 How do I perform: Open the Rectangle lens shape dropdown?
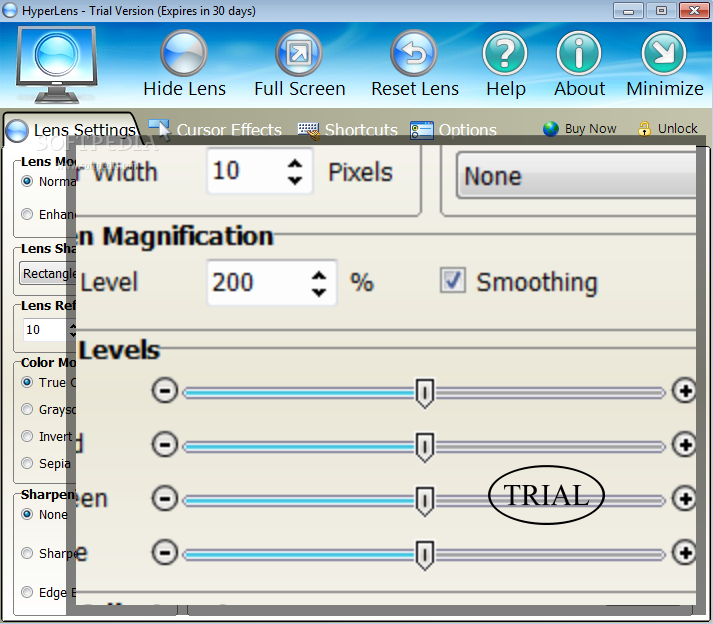pos(48,273)
